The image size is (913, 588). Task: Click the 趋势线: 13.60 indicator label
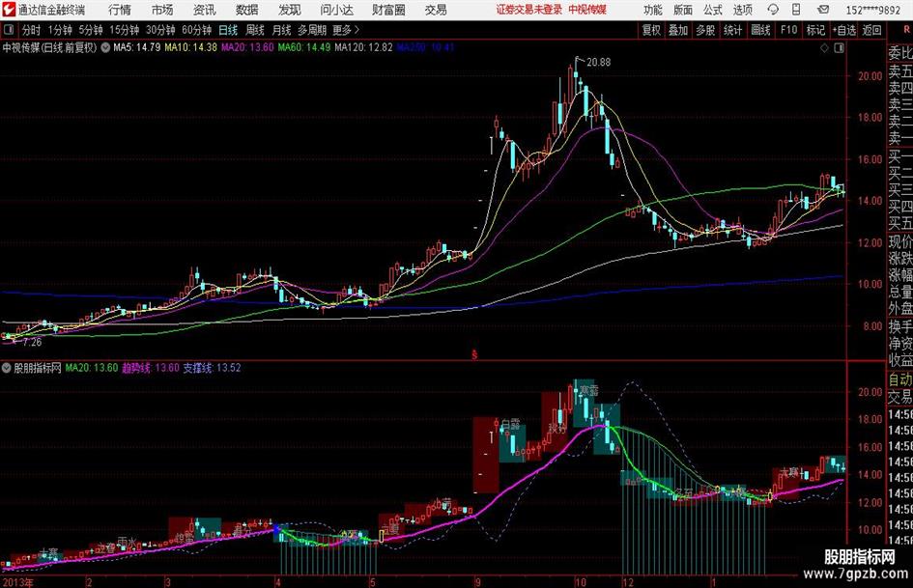150,368
